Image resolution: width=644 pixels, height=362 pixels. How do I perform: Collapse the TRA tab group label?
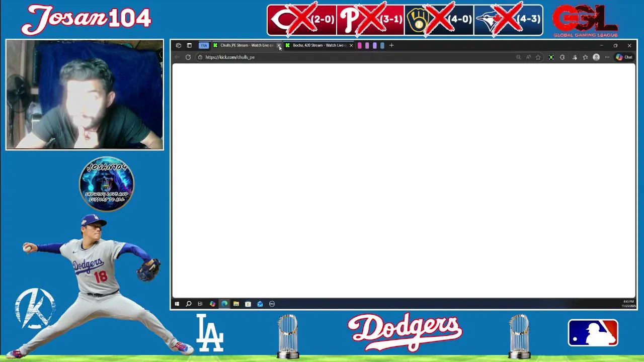point(204,45)
